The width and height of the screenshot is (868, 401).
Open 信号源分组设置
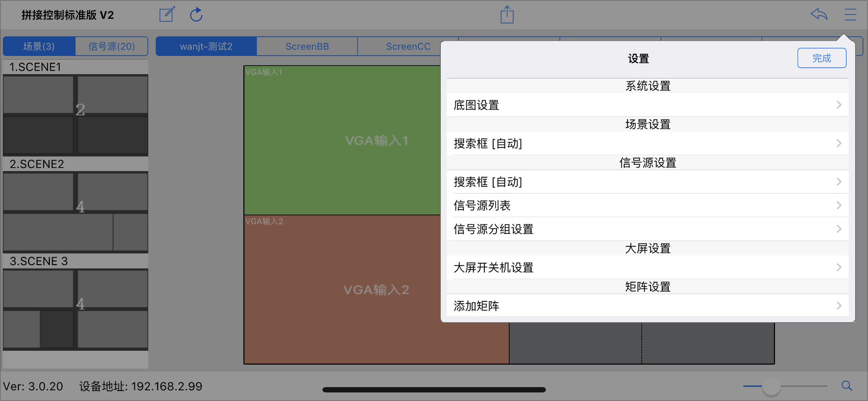pyautogui.click(x=647, y=229)
